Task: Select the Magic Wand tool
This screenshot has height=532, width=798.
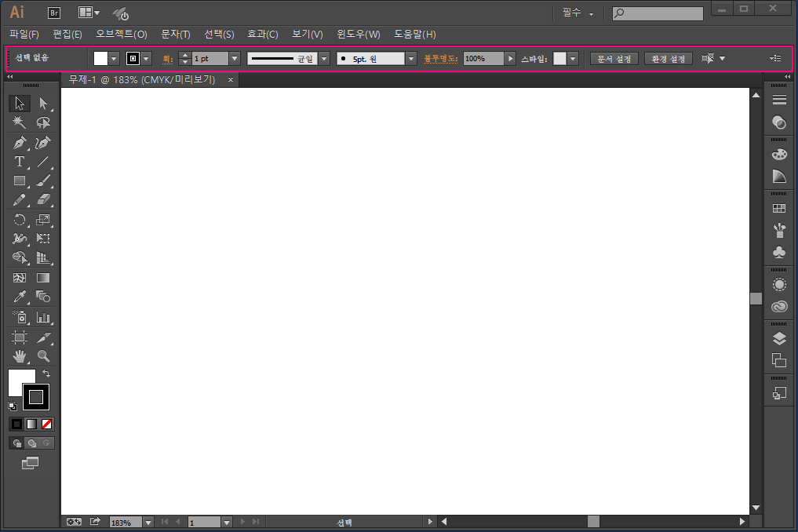Action: click(x=20, y=123)
